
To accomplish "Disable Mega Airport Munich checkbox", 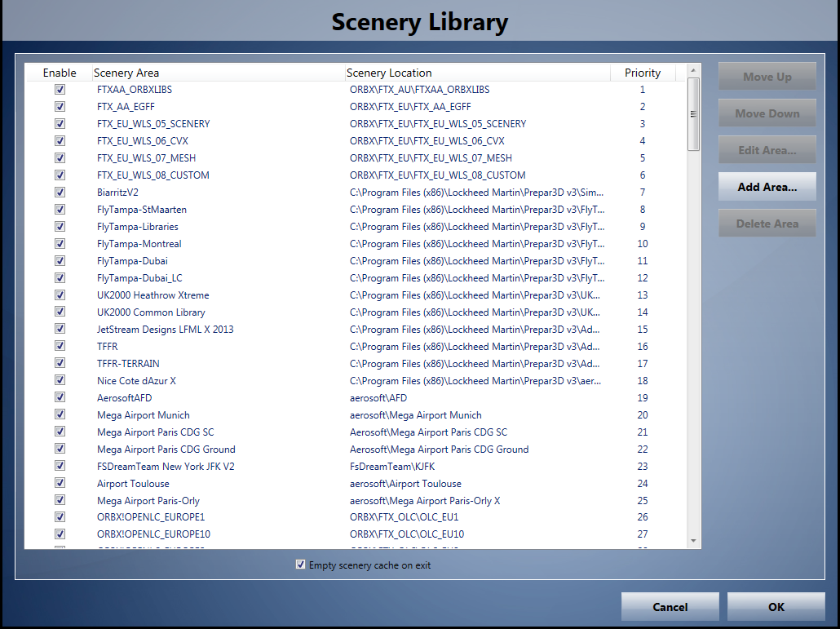I will point(60,414).
